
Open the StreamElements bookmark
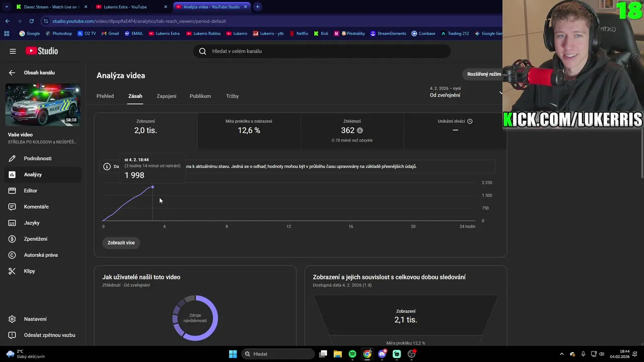point(388,34)
